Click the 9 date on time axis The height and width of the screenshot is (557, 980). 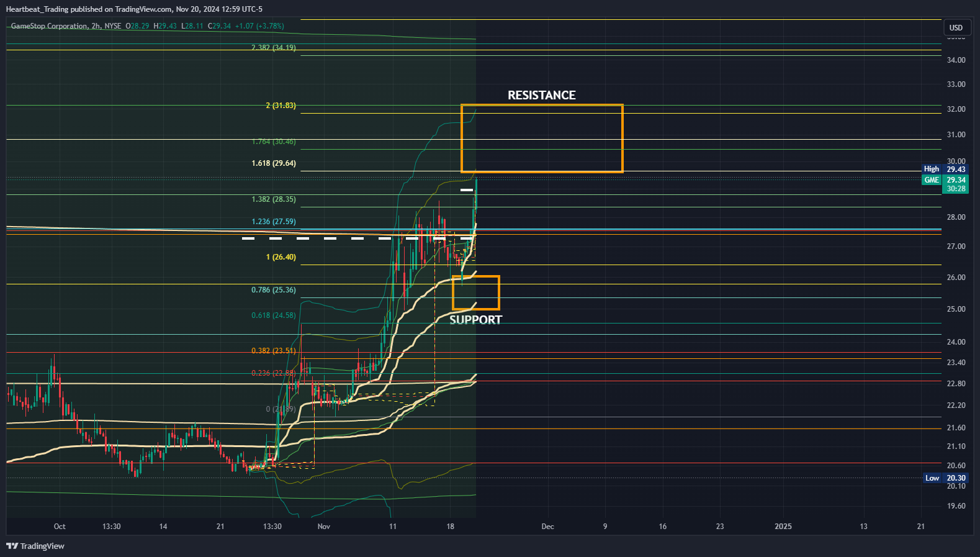605,527
